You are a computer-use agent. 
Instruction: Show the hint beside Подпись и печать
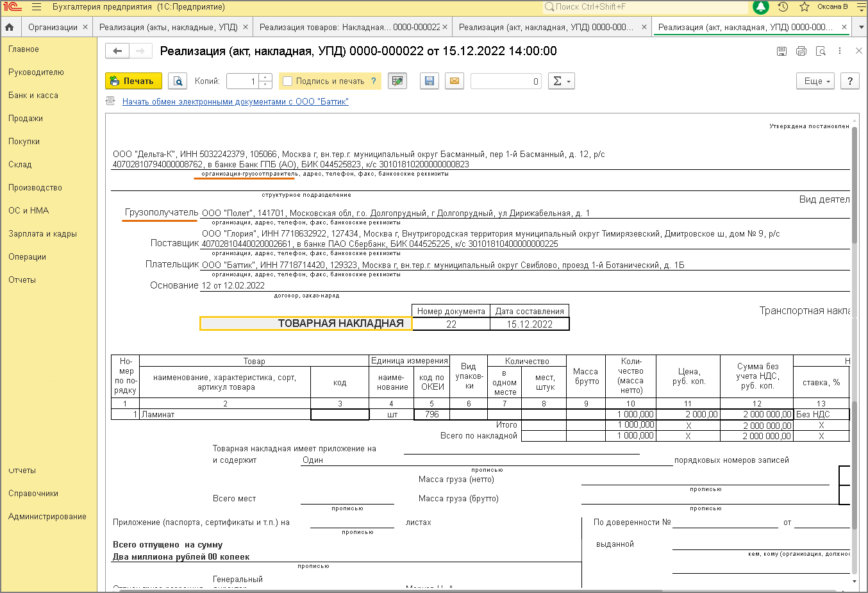374,81
